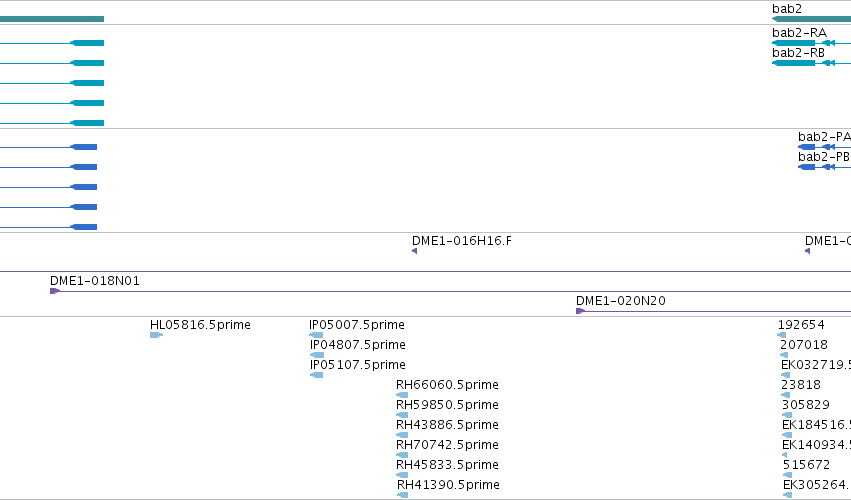Click the bab2-RA transcript label
851x500 pixels.
coord(799,33)
